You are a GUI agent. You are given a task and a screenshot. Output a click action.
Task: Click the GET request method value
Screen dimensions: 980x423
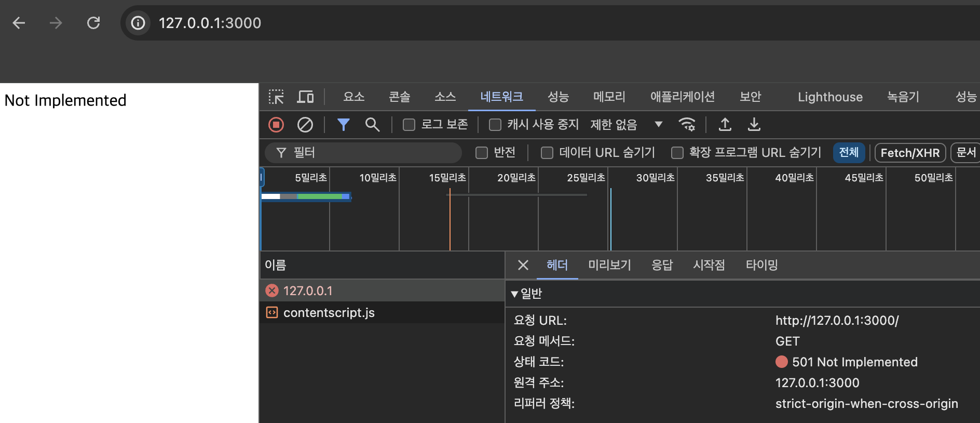787,341
